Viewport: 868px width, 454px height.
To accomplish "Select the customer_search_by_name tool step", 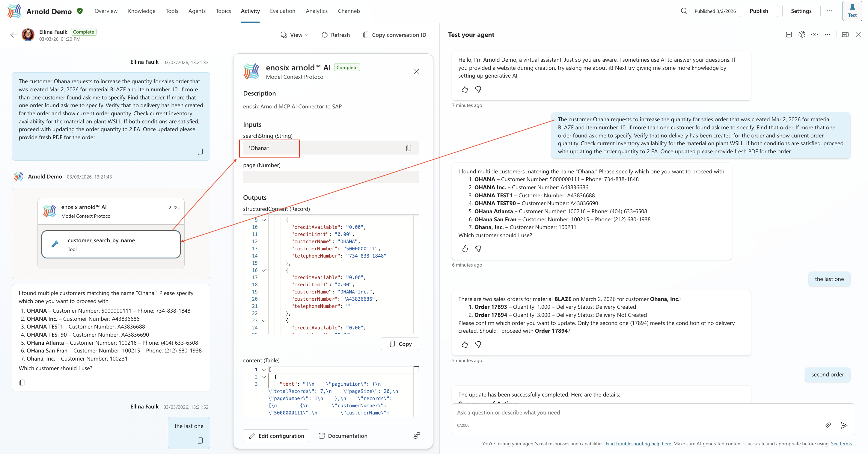I will [111, 244].
